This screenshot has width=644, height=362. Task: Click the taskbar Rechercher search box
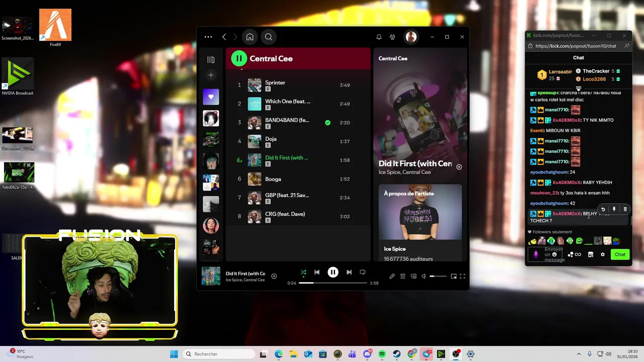(x=219, y=354)
